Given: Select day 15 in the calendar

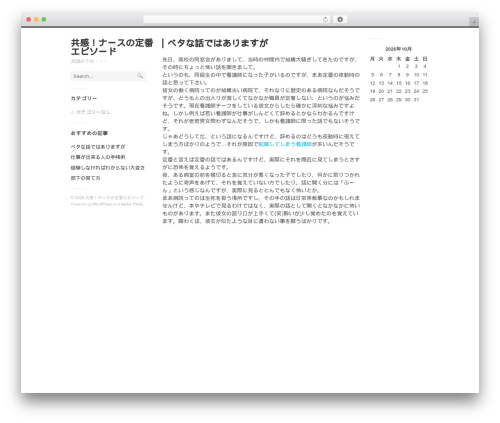Looking at the screenshot, I should (399, 83).
